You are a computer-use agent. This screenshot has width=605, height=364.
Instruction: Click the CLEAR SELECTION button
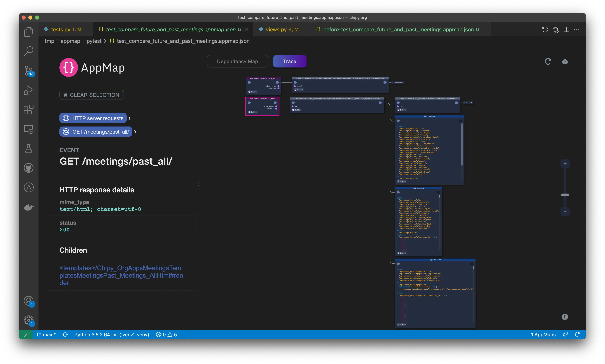[91, 95]
